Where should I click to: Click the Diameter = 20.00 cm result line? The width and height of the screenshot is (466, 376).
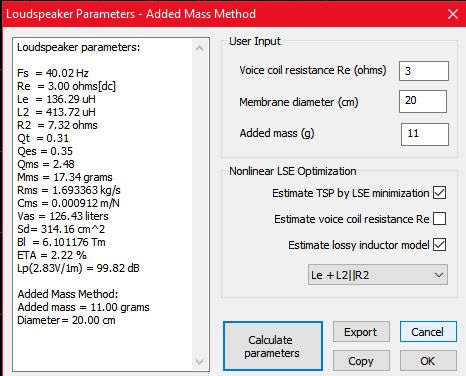66,320
